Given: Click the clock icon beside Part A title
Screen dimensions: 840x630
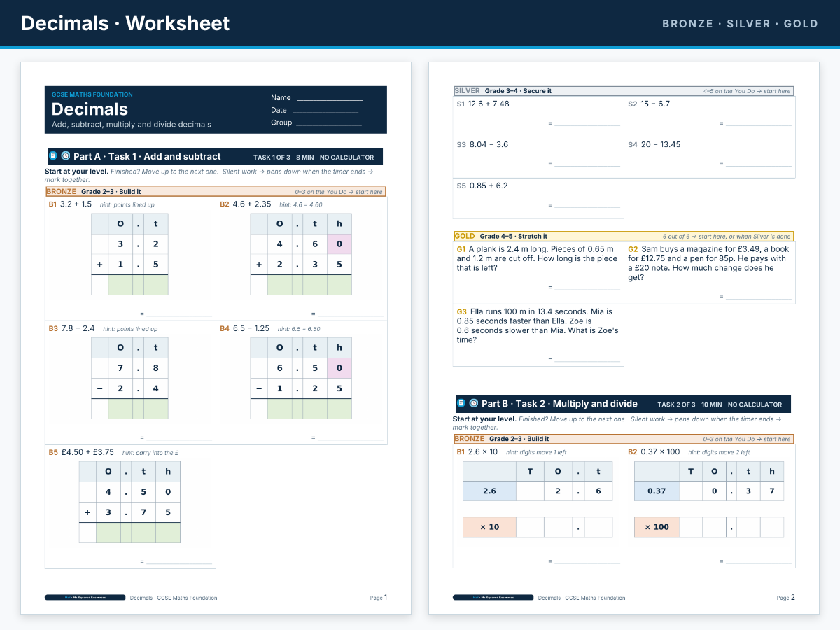Looking at the screenshot, I should (x=66, y=156).
